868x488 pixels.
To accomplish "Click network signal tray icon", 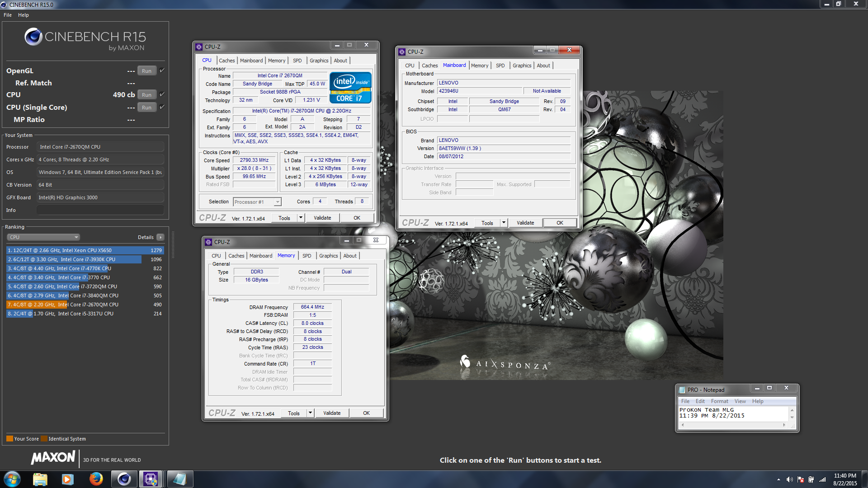I will tap(823, 479).
